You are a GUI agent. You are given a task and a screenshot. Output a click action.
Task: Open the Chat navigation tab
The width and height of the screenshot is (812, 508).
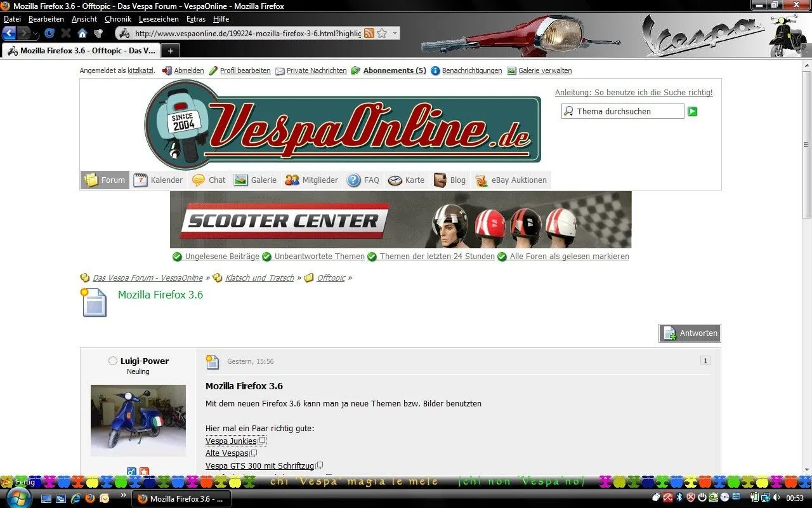[209, 180]
